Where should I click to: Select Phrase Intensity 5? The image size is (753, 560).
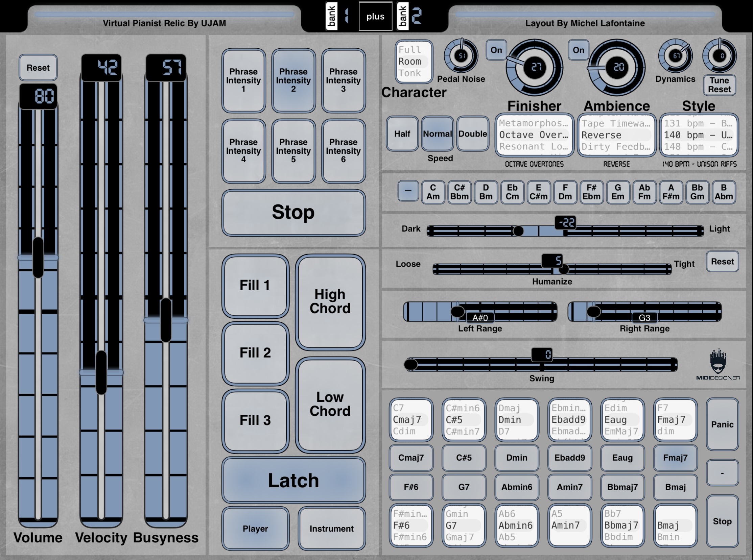click(293, 151)
